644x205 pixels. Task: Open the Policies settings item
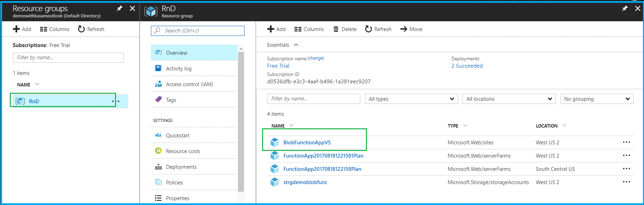[194, 182]
